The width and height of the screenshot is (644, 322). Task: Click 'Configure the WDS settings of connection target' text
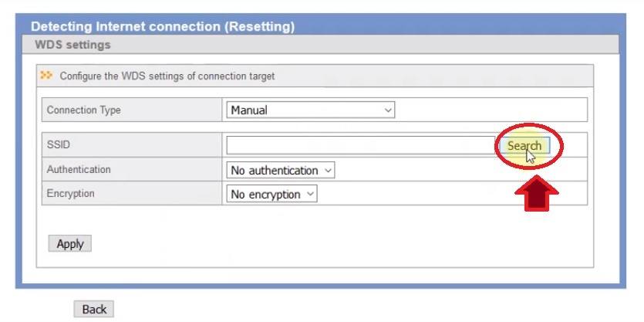pyautogui.click(x=167, y=76)
